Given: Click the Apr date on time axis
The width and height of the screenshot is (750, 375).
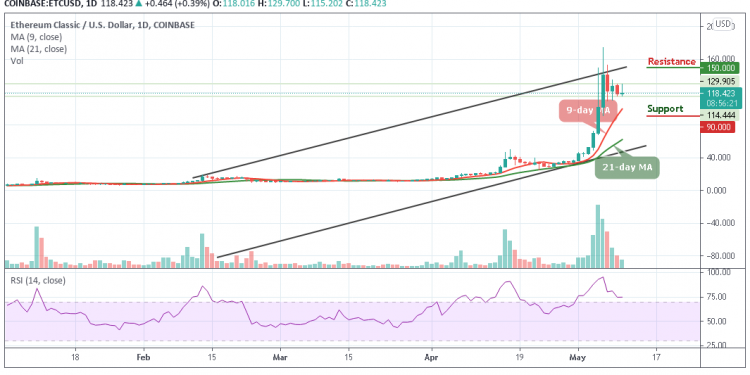Looking at the screenshot, I should [x=431, y=357].
